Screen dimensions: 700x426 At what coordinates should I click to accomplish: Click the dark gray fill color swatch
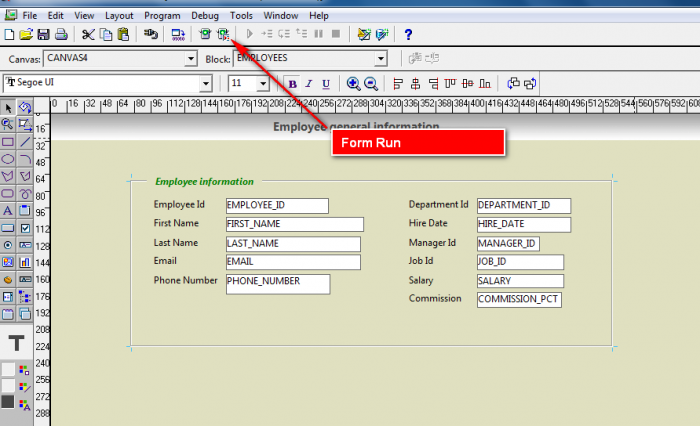(x=8, y=402)
